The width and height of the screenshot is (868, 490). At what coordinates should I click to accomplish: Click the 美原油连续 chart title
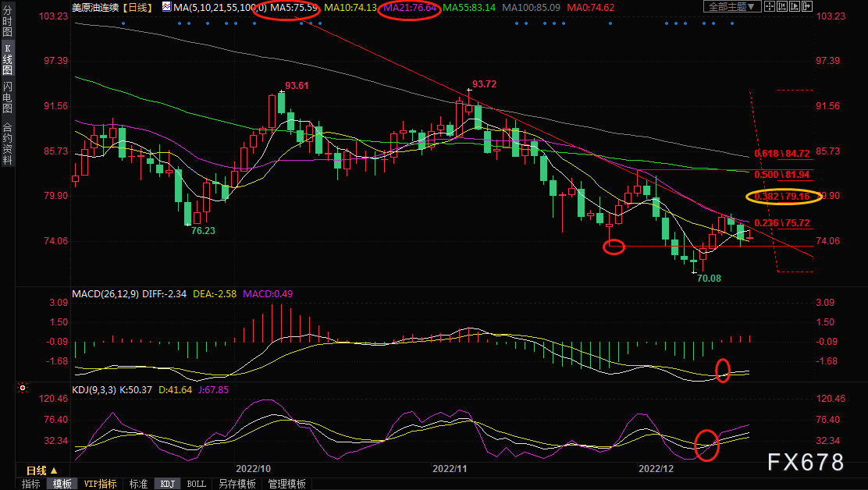pos(95,7)
